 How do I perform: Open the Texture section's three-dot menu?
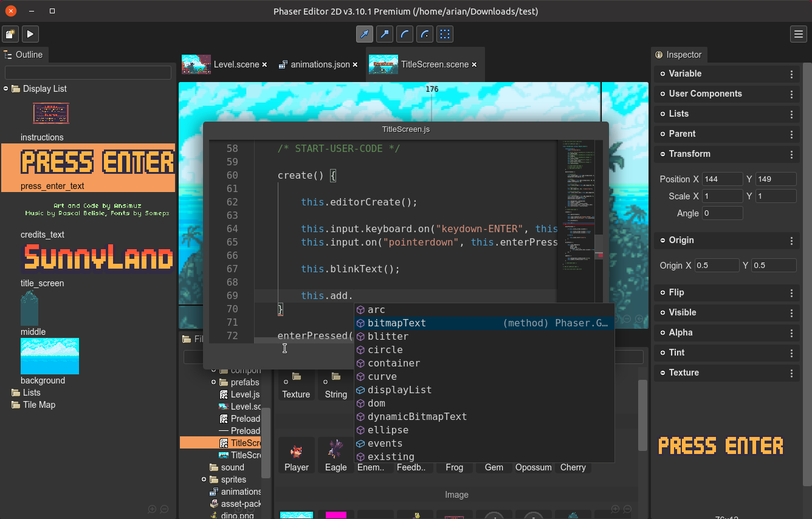pos(791,373)
